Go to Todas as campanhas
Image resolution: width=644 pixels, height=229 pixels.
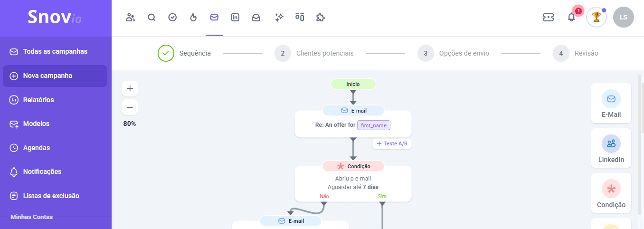55,51
